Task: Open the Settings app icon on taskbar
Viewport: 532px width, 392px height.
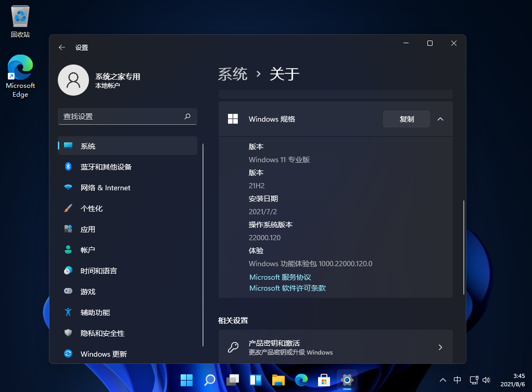Action: (346, 380)
